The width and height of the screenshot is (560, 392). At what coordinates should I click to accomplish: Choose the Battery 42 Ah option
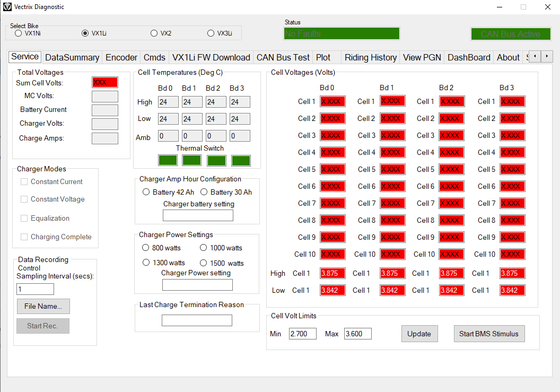[x=146, y=192]
